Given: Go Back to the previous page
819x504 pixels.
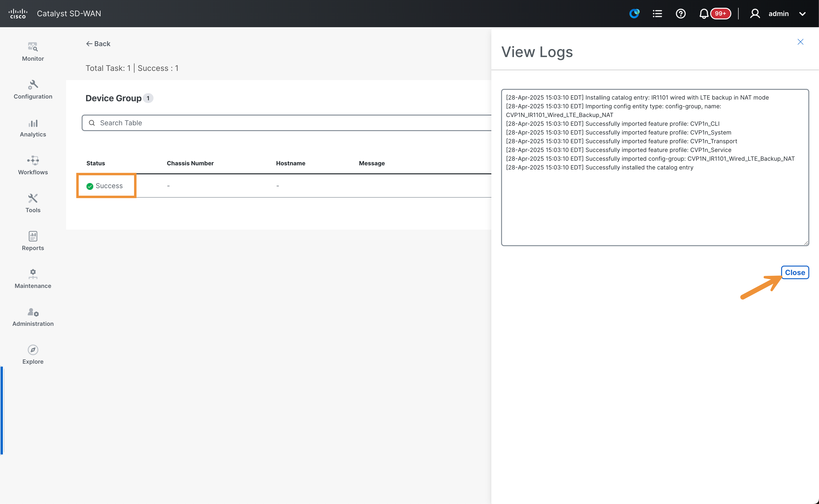Looking at the screenshot, I should [98, 44].
